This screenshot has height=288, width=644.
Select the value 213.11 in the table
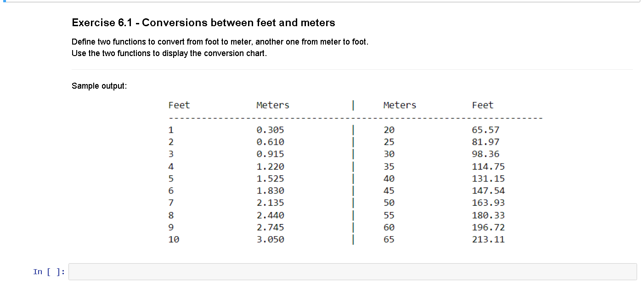488,239
